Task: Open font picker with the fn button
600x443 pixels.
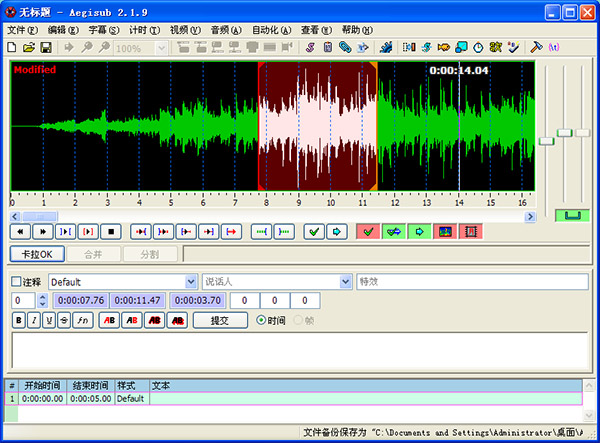Action: (x=83, y=320)
